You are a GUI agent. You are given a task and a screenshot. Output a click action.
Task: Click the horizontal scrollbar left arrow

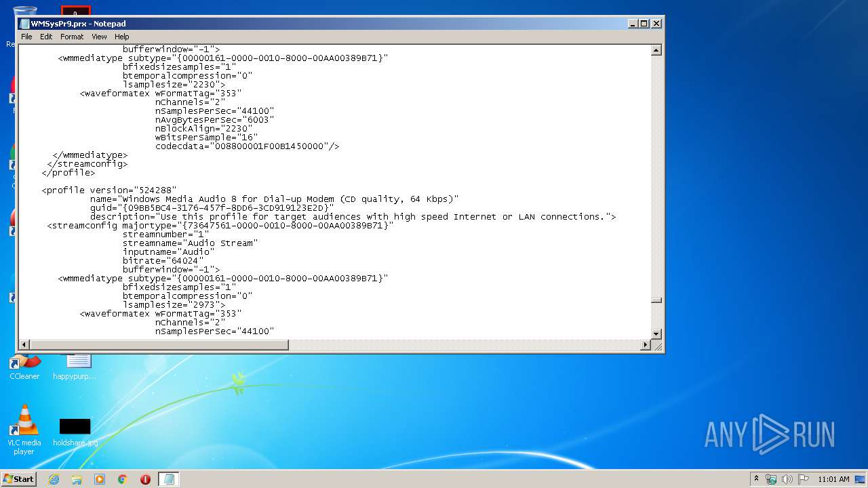point(24,345)
